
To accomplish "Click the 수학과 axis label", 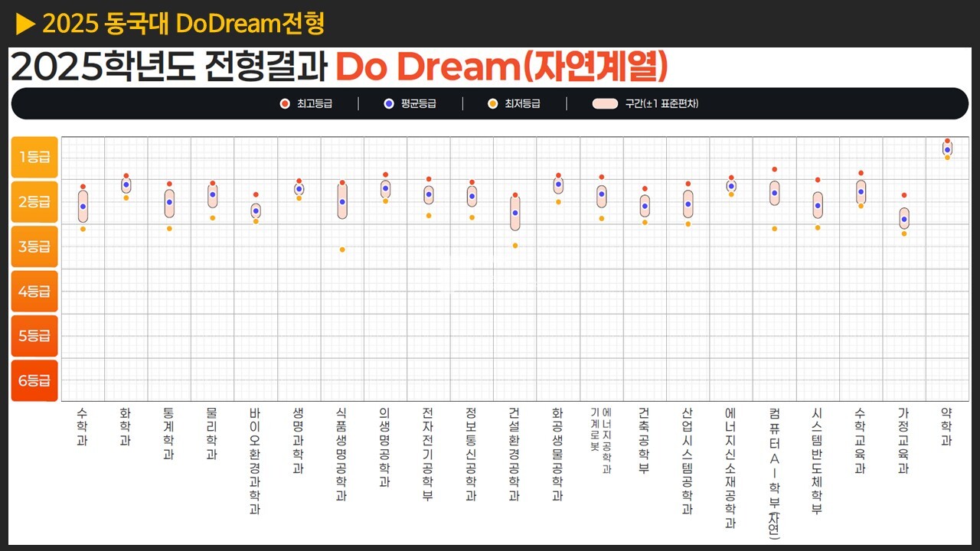I will [x=82, y=426].
